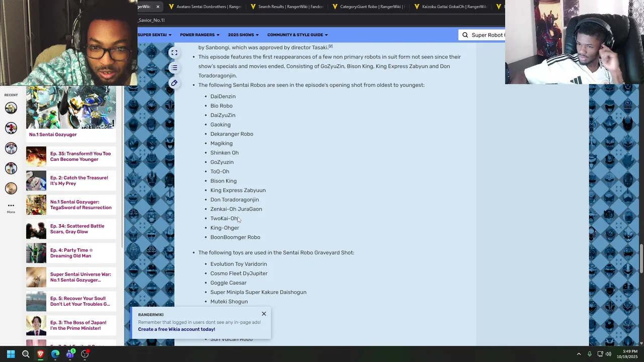
Task: Launch Microsoft Edge from the taskbar
Action: [x=55, y=354]
